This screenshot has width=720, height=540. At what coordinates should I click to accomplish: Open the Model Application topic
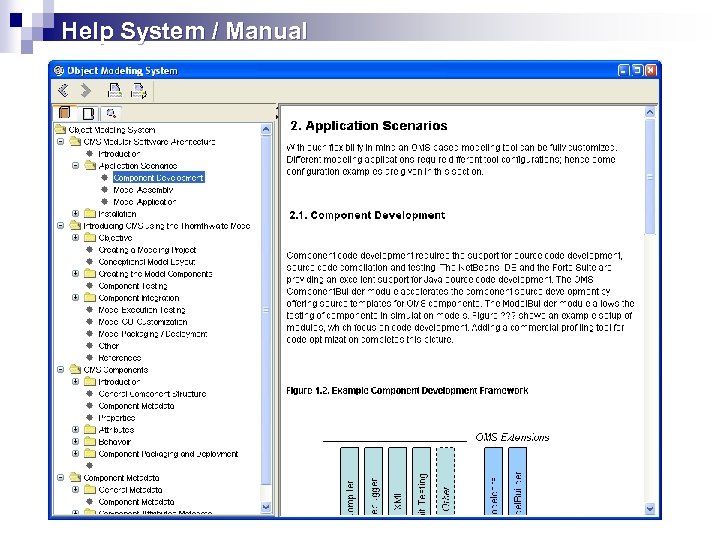pos(144,202)
